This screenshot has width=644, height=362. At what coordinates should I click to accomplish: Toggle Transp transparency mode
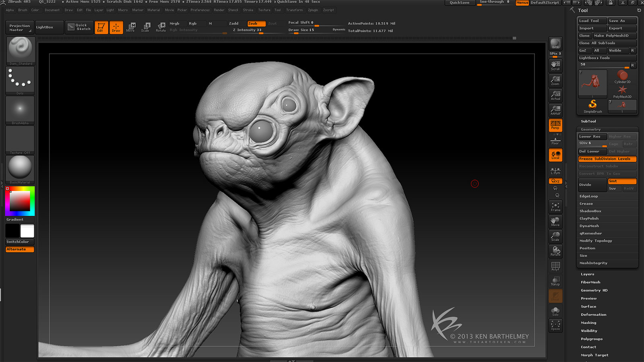point(555,281)
